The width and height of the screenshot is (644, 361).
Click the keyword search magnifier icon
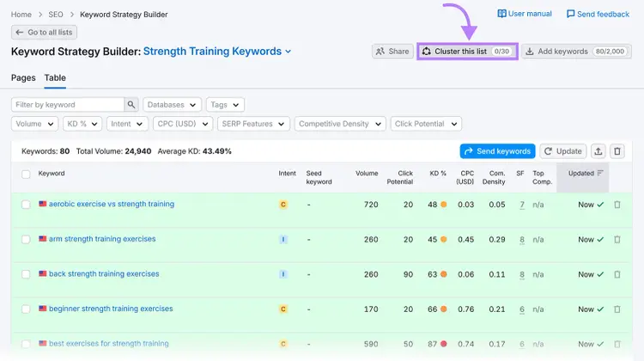pyautogui.click(x=131, y=105)
